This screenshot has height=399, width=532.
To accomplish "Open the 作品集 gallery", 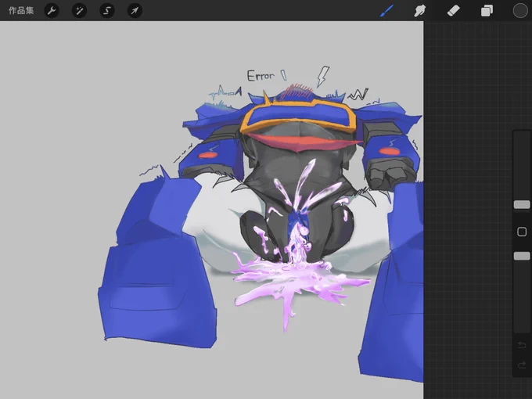I will point(21,10).
